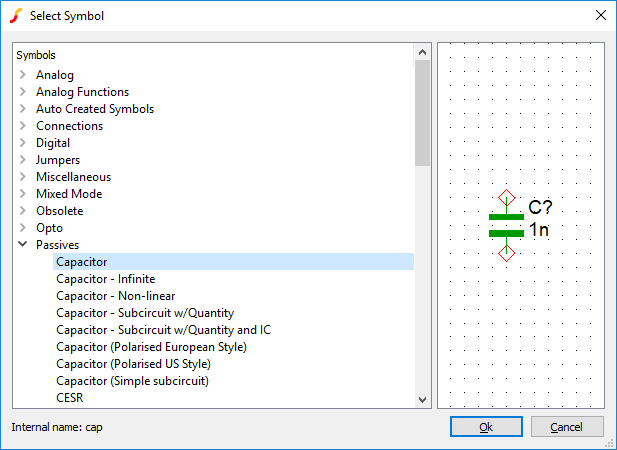Image resolution: width=617 pixels, height=450 pixels.
Task: Select Capacitor - Infinite symbol
Action: pyautogui.click(x=105, y=279)
